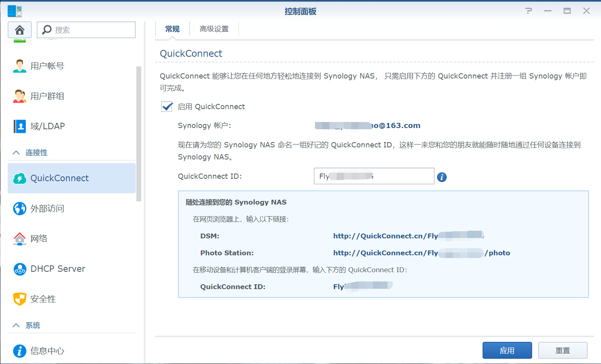Open User Accounts (用户帐号) in sidebar
The width and height of the screenshot is (601, 364).
coord(72,66)
